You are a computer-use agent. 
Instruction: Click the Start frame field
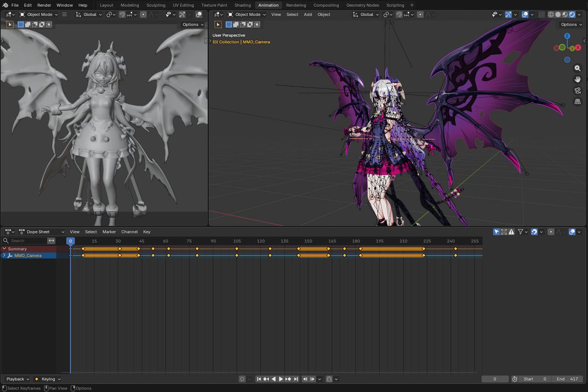coord(535,379)
